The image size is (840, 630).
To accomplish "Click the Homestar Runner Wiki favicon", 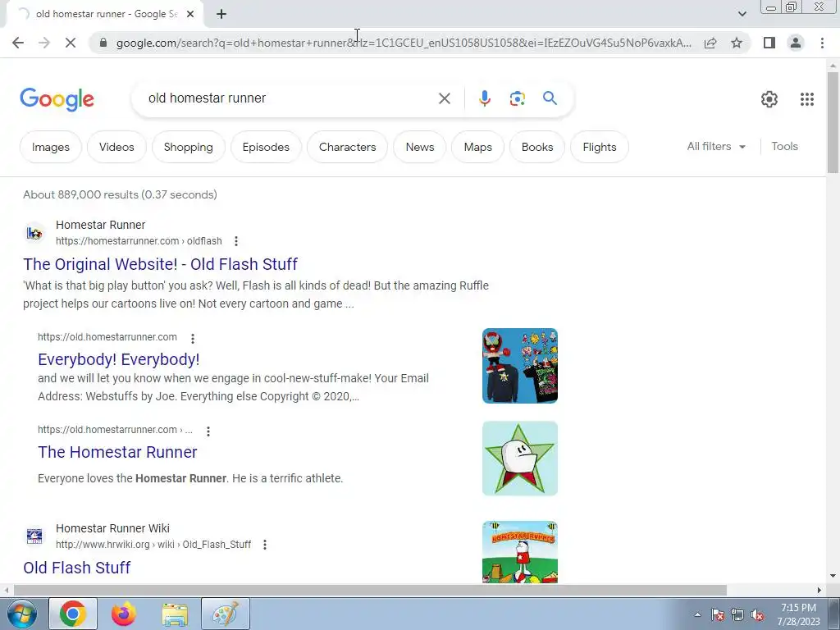I will pyautogui.click(x=34, y=536).
